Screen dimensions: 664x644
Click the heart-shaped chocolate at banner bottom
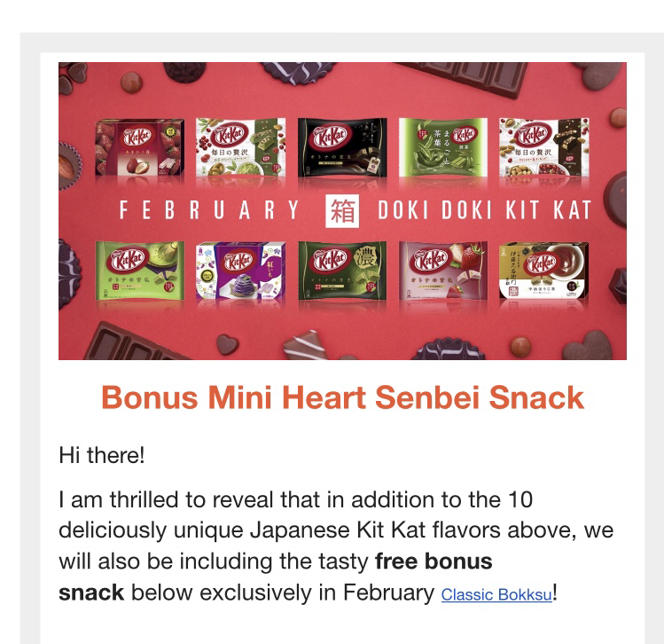click(x=228, y=344)
